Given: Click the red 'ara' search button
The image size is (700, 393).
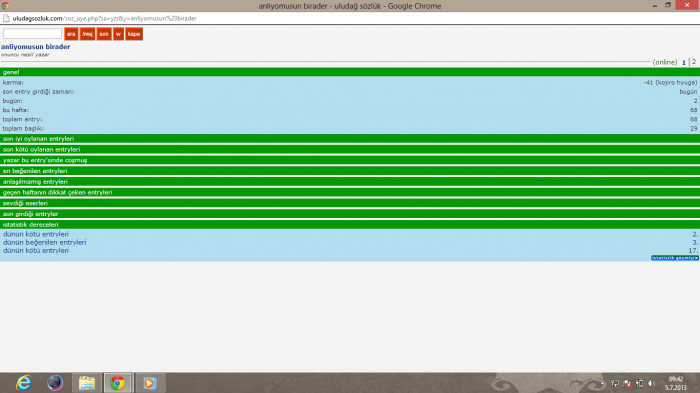Looking at the screenshot, I should pyautogui.click(x=71, y=34).
